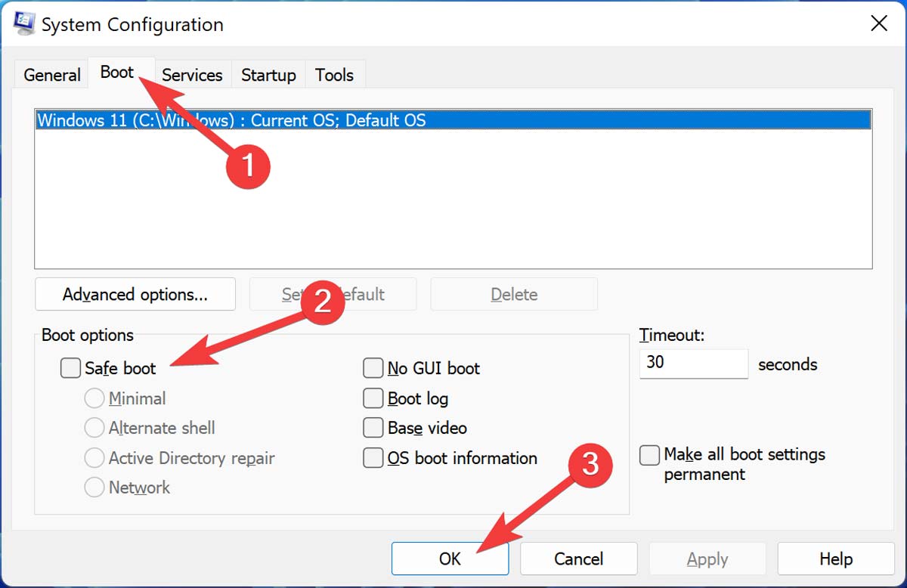Cancel the configuration changes
907x588 pixels.
click(578, 559)
